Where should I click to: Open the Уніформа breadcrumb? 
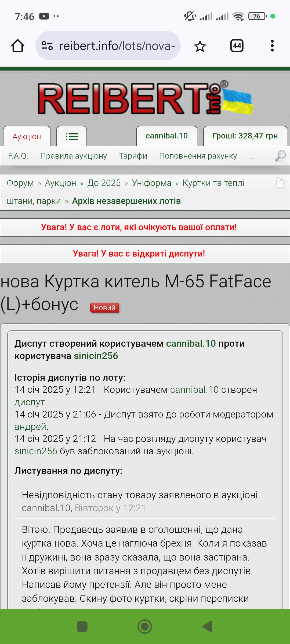152,183
